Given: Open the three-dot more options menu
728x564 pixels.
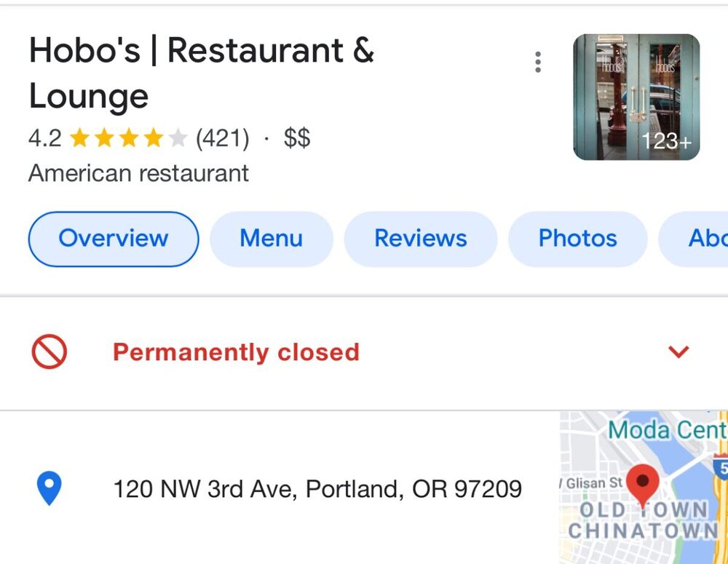Looking at the screenshot, I should pos(538,63).
